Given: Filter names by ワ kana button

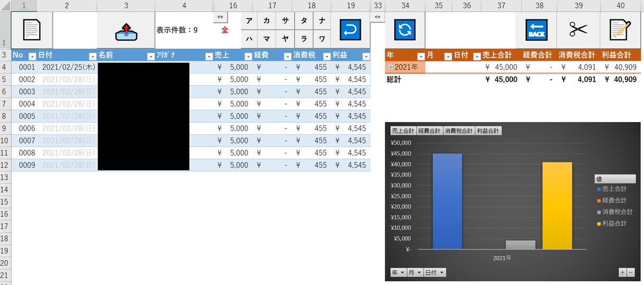Looking at the screenshot, I should [x=321, y=39].
